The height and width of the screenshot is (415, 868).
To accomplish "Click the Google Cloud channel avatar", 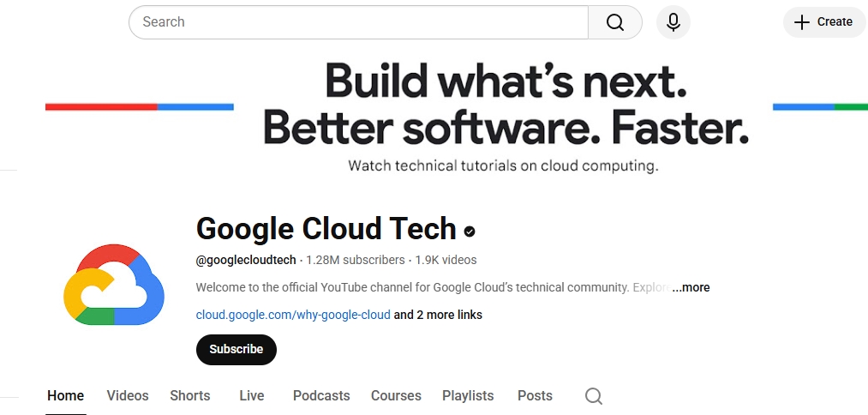I will tap(114, 285).
